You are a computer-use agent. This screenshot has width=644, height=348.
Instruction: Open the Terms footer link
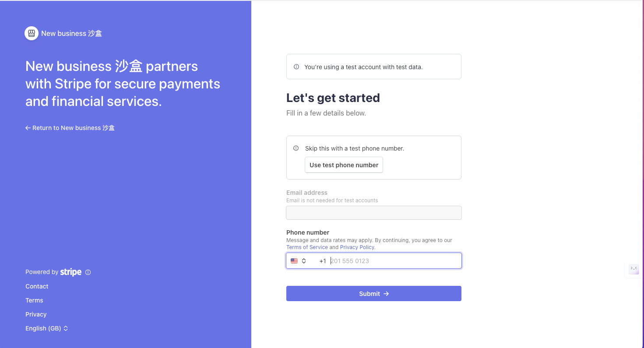pyautogui.click(x=34, y=300)
